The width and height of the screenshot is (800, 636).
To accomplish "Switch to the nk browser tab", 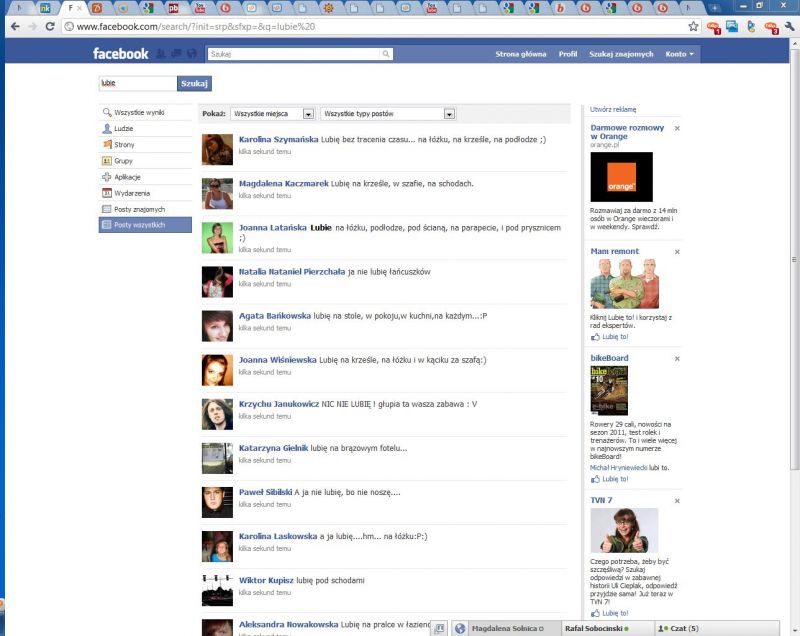I will [x=45, y=8].
